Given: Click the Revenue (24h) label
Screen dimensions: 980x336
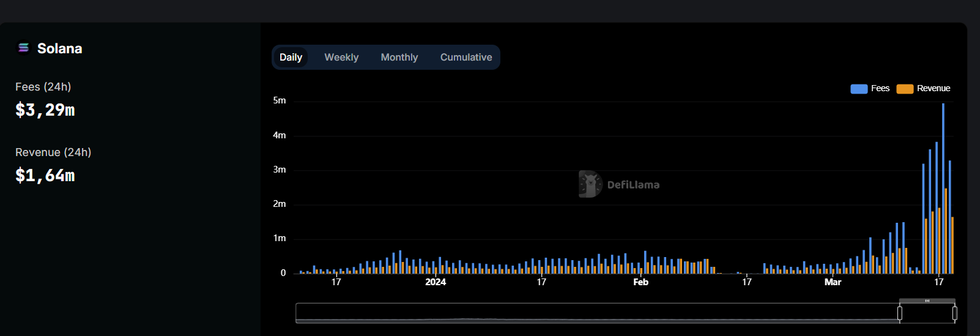Looking at the screenshot, I should click(53, 152).
